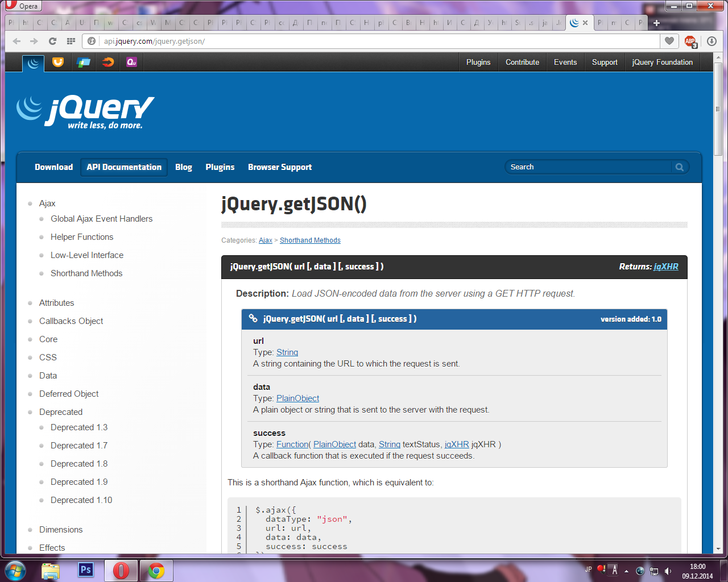Open the Opera downloads icon

pyautogui.click(x=712, y=41)
